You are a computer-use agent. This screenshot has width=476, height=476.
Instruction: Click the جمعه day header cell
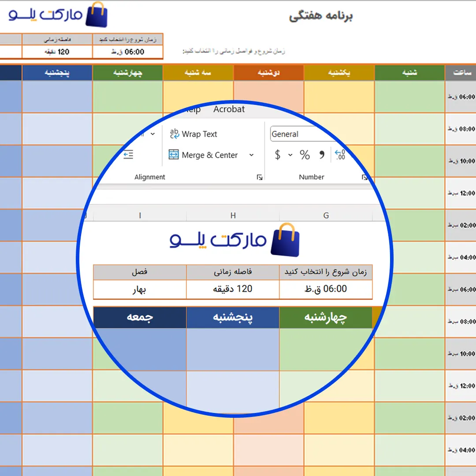point(140,317)
